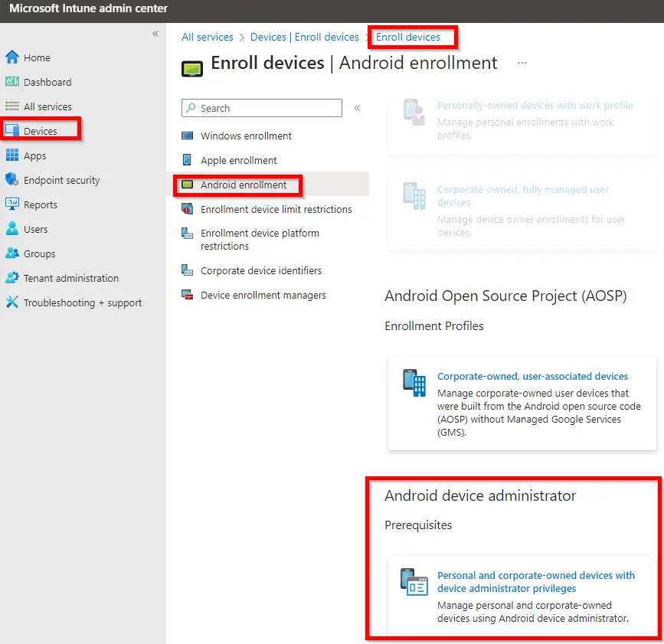Click the Android enrollment icon in menu
The width and height of the screenshot is (664, 644).
click(187, 185)
